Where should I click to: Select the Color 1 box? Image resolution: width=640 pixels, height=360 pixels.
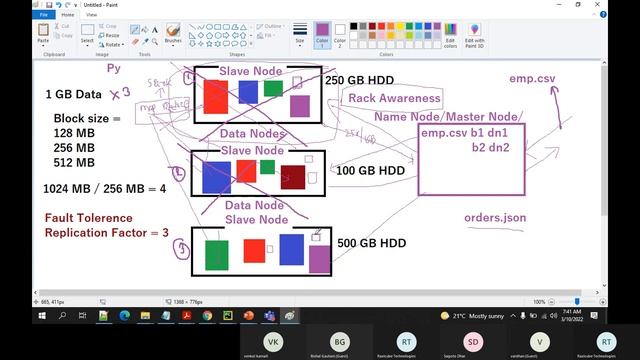322,36
